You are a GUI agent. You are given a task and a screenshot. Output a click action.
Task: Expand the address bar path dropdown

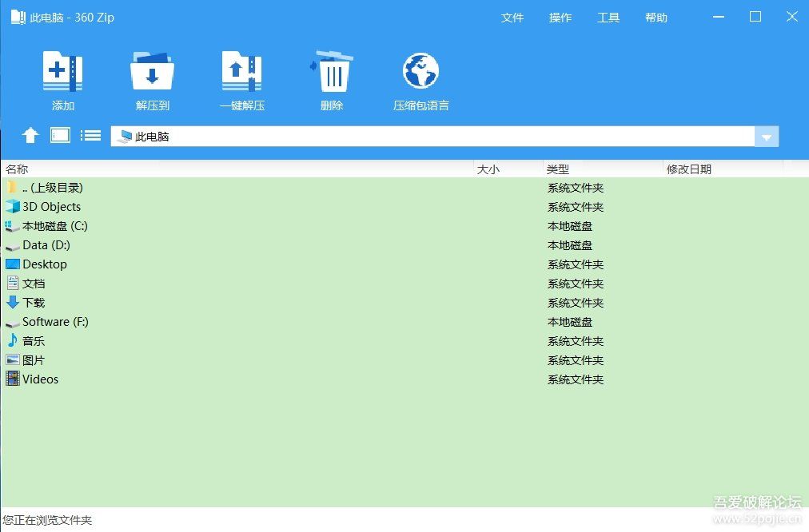click(767, 137)
